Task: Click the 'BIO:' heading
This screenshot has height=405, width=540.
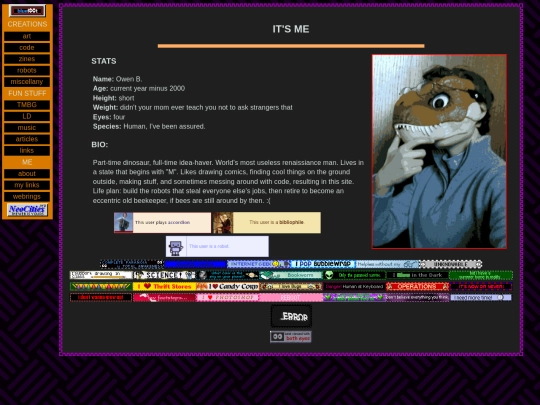Action: [x=100, y=145]
